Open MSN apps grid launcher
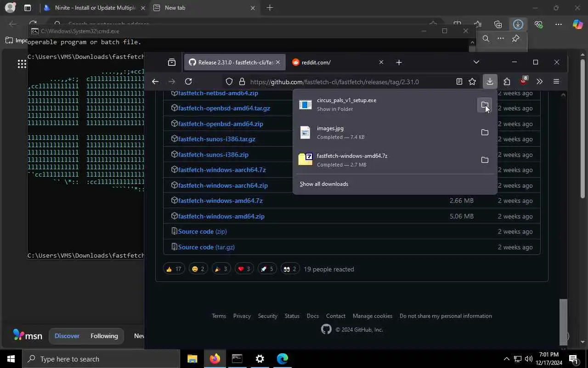Viewport: 588px width, 368px height. [22, 64]
